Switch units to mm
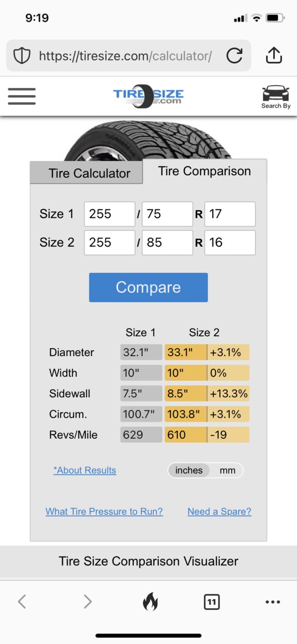 (227, 470)
